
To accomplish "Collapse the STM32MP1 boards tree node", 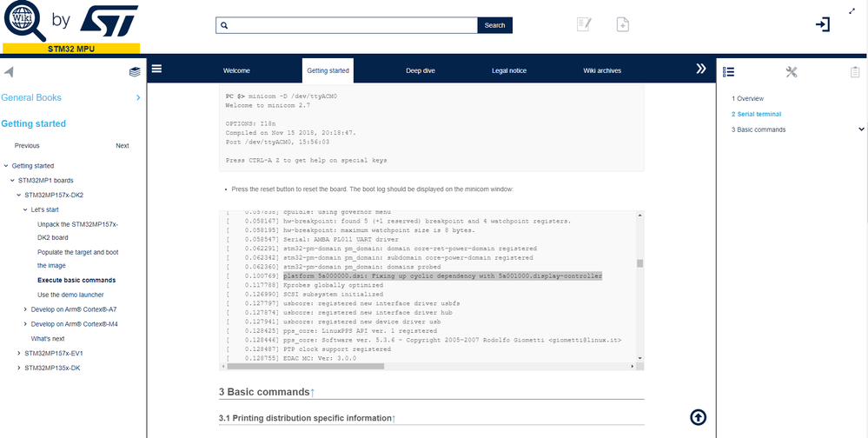I will click(x=12, y=181).
